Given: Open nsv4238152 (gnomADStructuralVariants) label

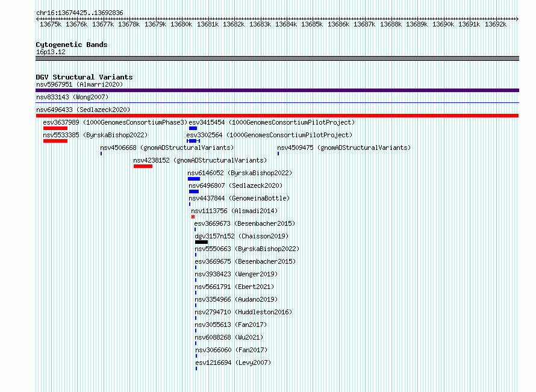Looking at the screenshot, I should coord(200,160).
